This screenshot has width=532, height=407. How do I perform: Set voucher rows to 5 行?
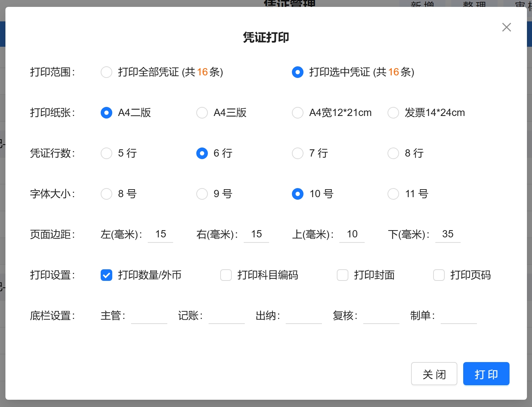click(106, 153)
